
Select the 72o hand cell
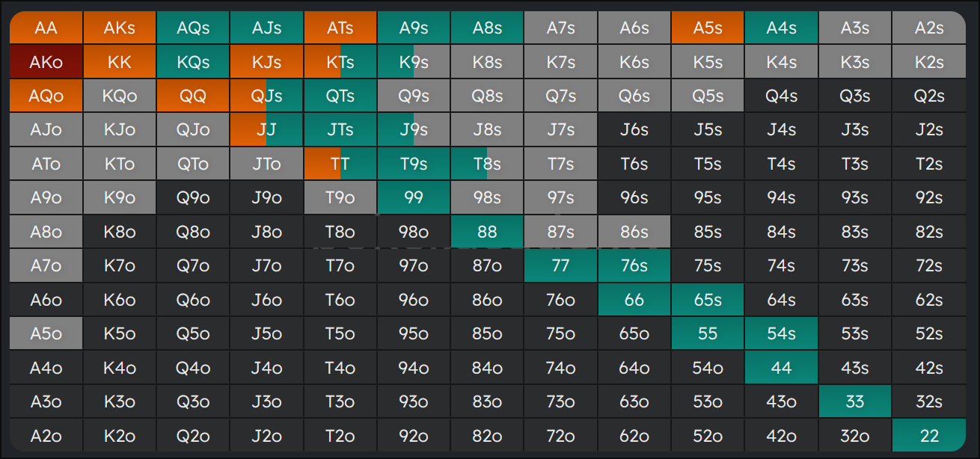tap(560, 436)
